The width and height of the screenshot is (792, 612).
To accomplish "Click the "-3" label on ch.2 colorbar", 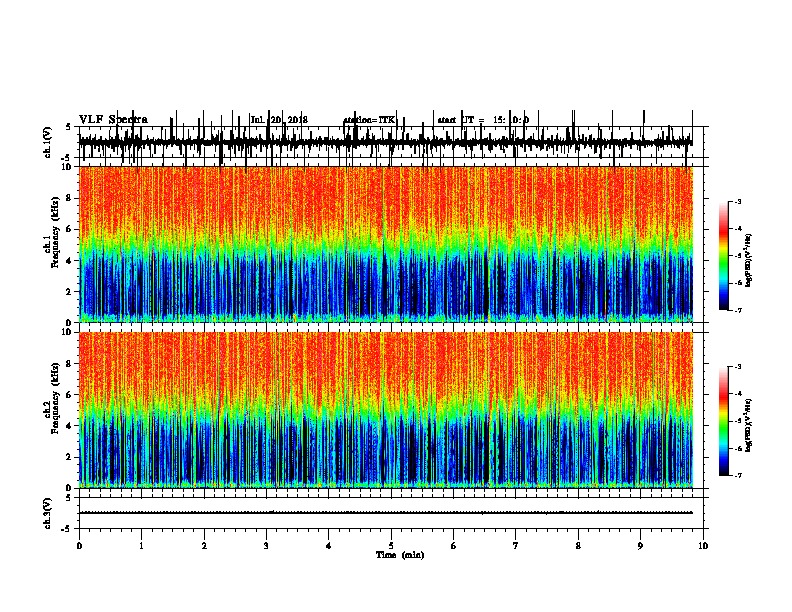I will (x=737, y=367).
